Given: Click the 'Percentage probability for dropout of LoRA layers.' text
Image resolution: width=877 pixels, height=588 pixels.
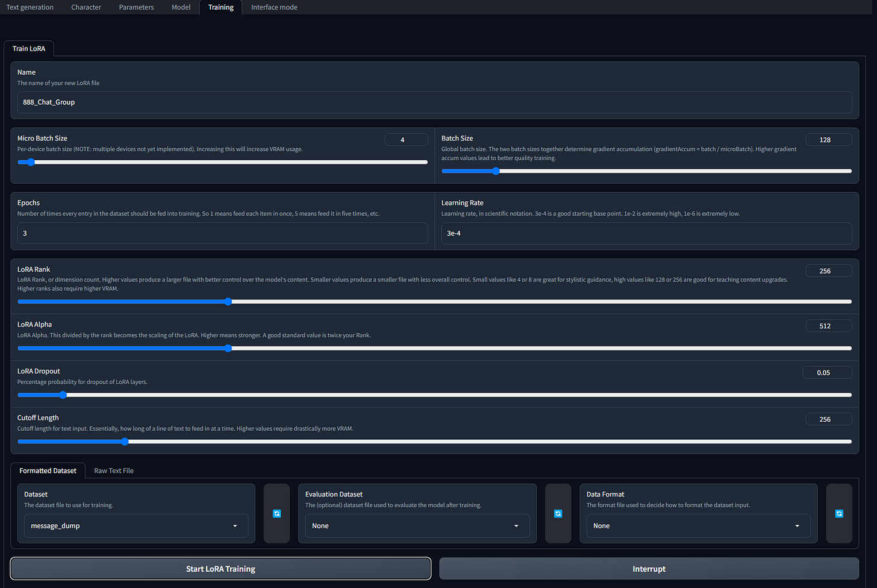Looking at the screenshot, I should coord(83,382).
